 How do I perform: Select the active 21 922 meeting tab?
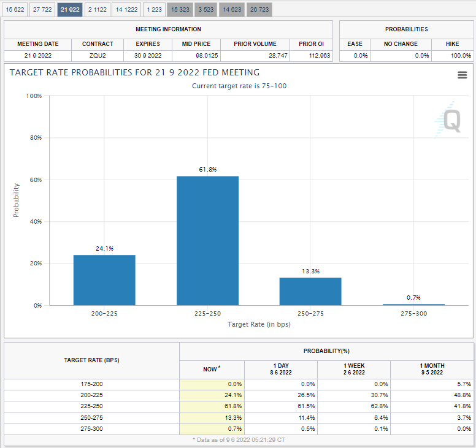[70, 9]
